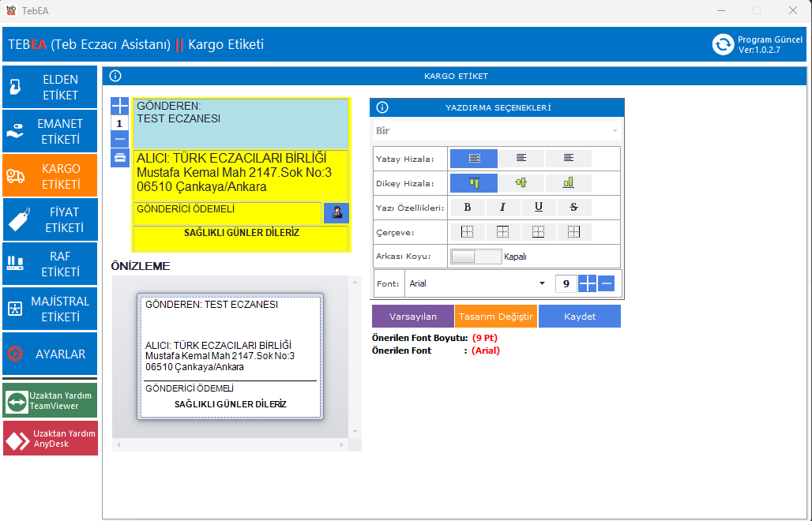Click the printer icon beside the label

pos(119,157)
